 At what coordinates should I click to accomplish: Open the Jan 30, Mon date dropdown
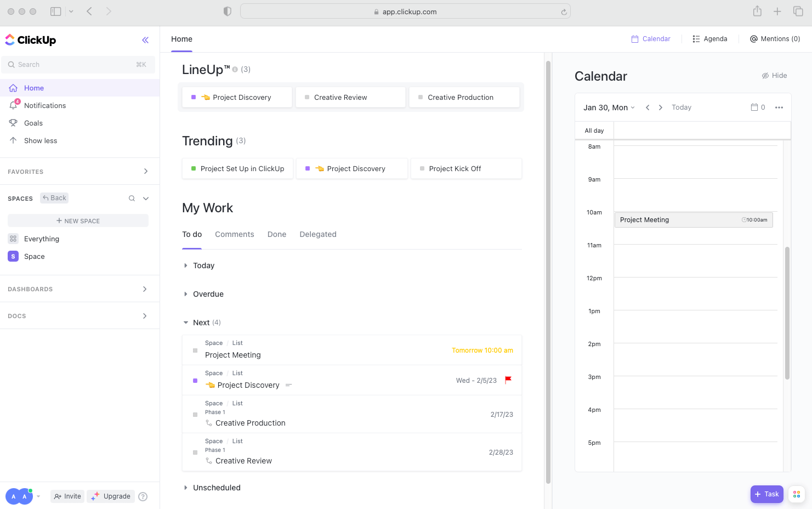[609, 107]
